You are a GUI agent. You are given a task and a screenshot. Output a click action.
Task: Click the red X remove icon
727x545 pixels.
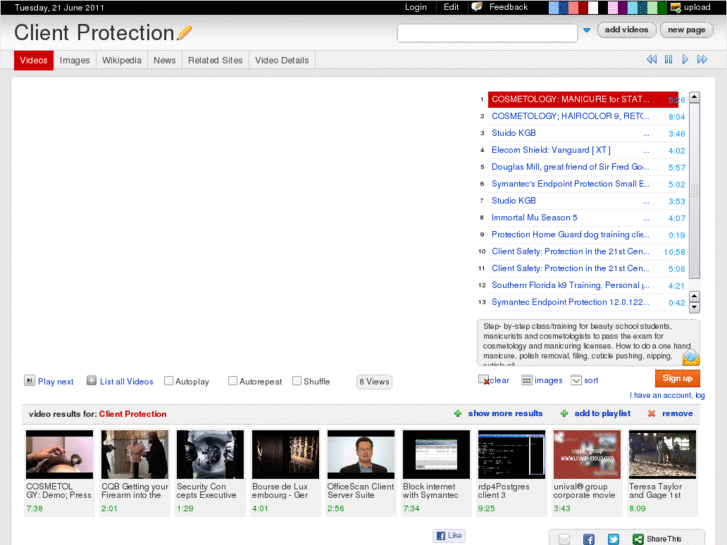[651, 413]
